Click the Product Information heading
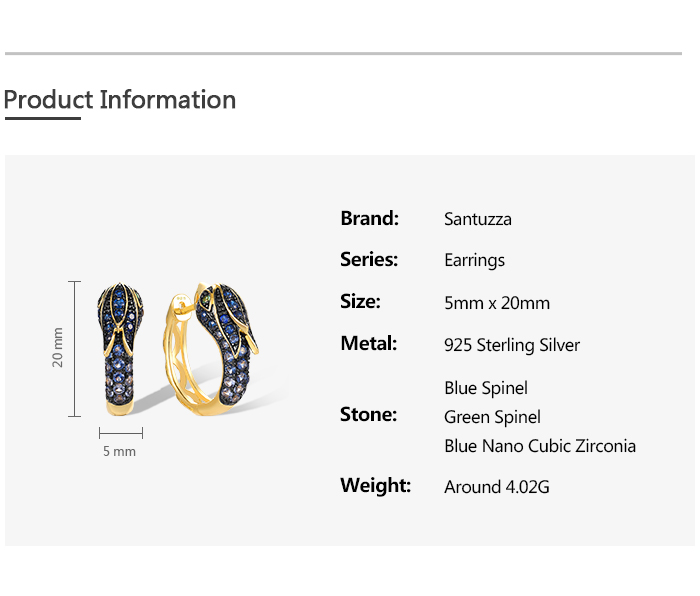 tap(120, 100)
